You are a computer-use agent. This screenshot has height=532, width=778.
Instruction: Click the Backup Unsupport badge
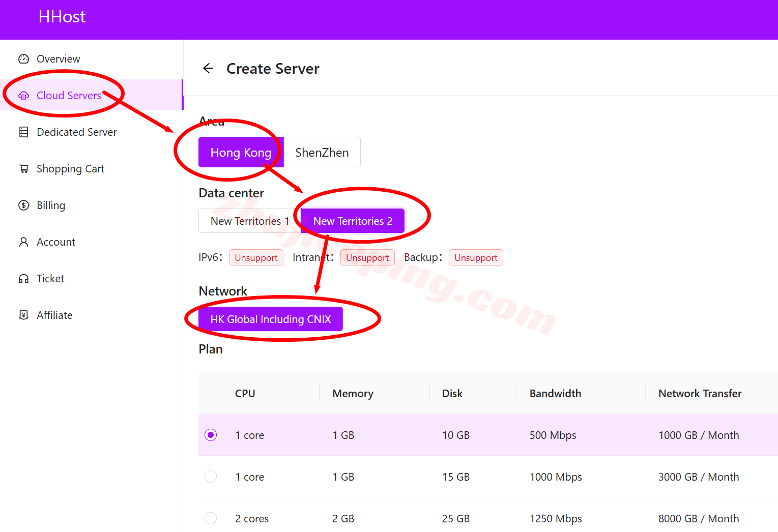click(476, 257)
